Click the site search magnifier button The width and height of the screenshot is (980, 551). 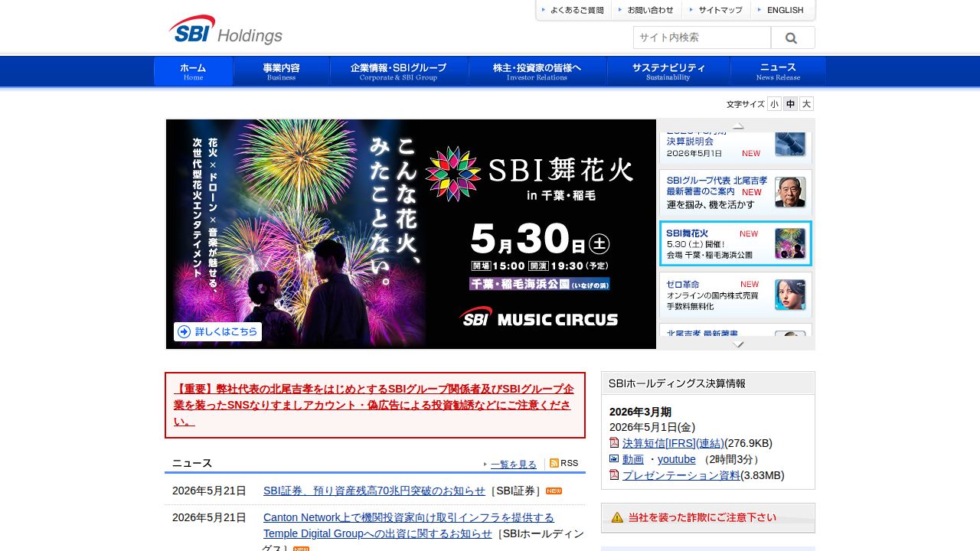point(792,37)
